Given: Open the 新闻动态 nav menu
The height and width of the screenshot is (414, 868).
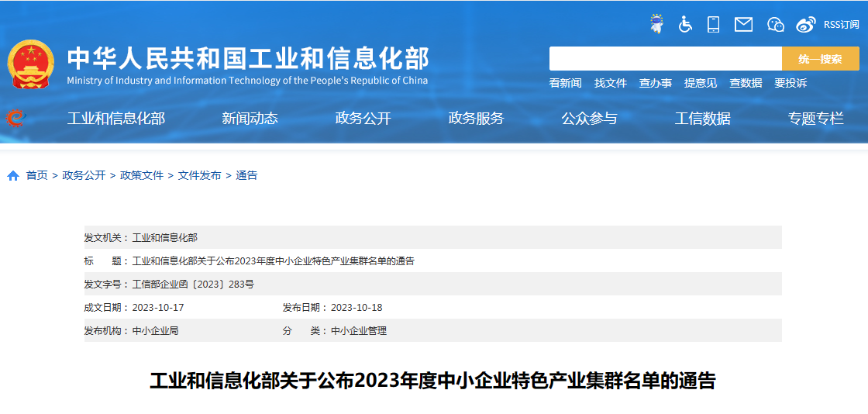Looking at the screenshot, I should (x=250, y=119).
